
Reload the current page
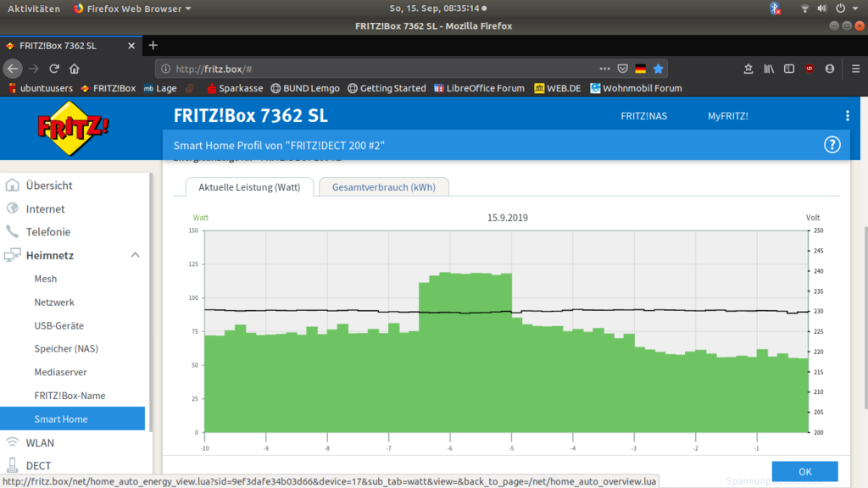click(53, 69)
